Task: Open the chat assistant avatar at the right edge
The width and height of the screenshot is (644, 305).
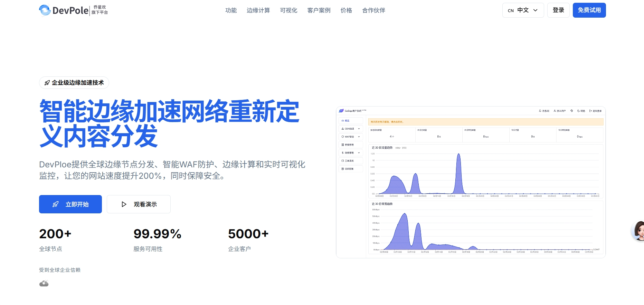Action: [639, 231]
